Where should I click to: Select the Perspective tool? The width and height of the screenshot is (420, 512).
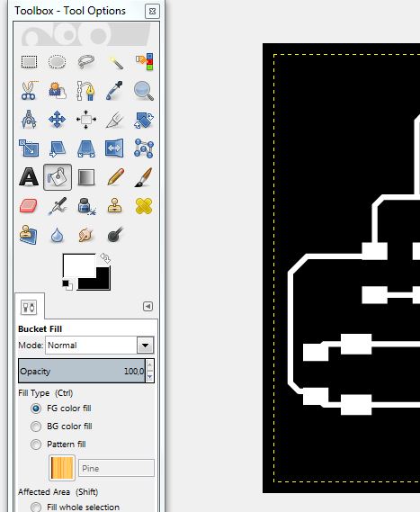[85, 148]
